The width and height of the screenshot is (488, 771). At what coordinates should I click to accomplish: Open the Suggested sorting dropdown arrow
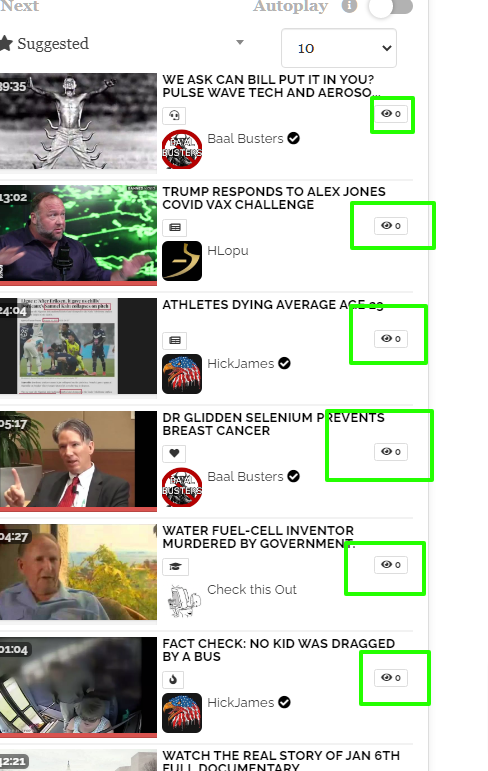[x=240, y=42]
